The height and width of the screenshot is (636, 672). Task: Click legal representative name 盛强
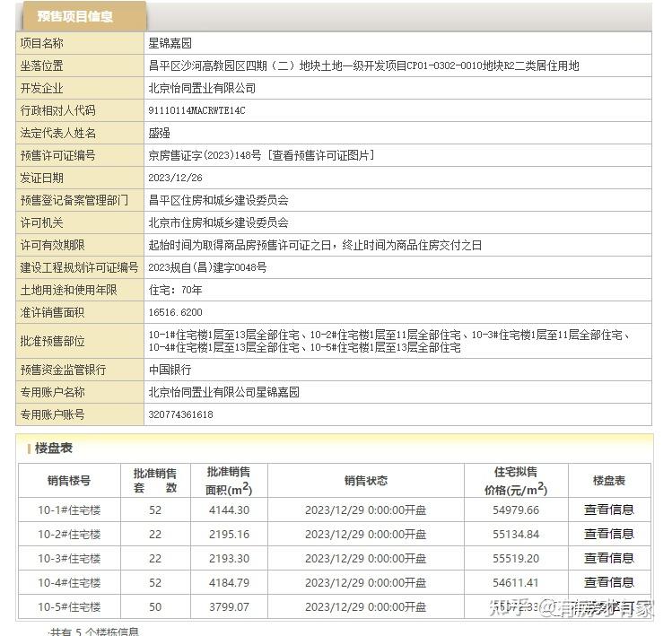[x=159, y=133]
